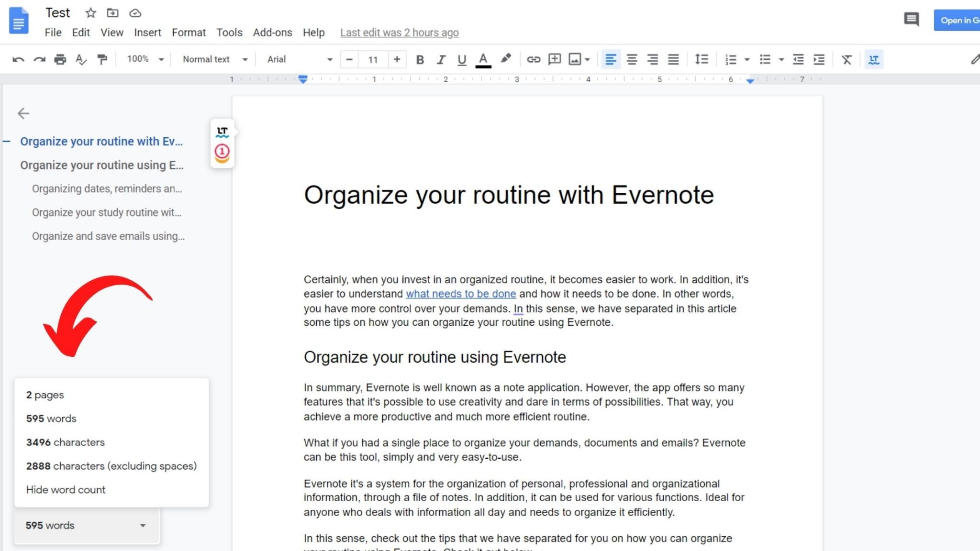Click the Insert link icon

(534, 59)
